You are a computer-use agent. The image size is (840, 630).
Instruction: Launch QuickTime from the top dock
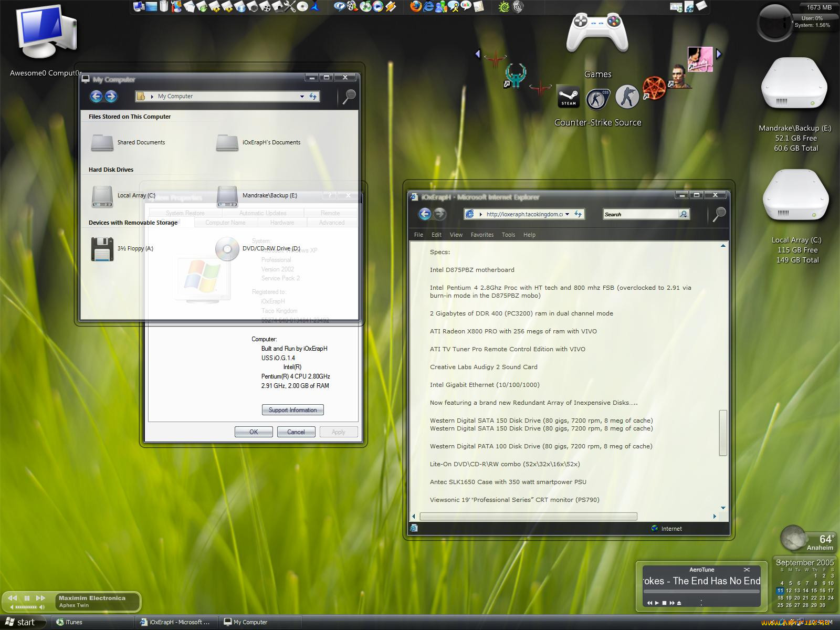(x=340, y=6)
